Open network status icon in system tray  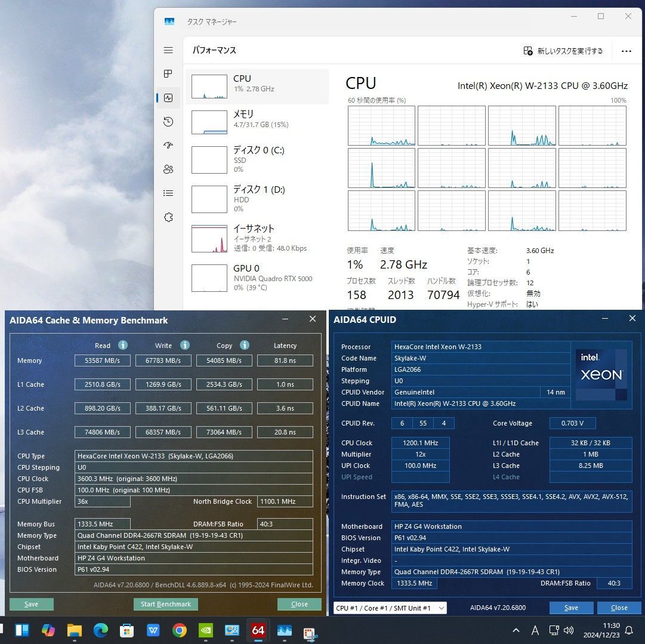(554, 630)
